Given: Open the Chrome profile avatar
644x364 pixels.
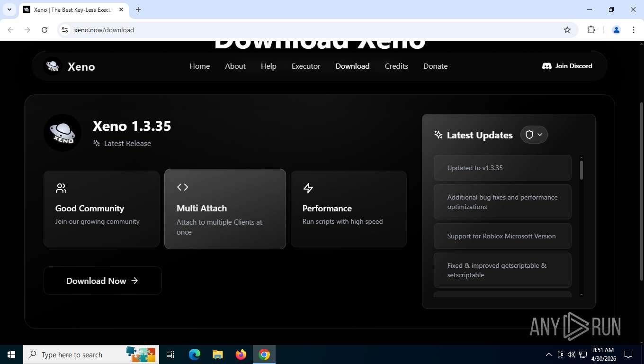Looking at the screenshot, I should click(617, 30).
